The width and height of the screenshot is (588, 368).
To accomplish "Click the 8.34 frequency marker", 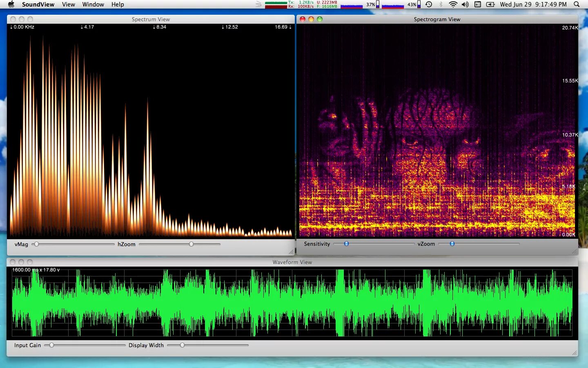I will (160, 27).
